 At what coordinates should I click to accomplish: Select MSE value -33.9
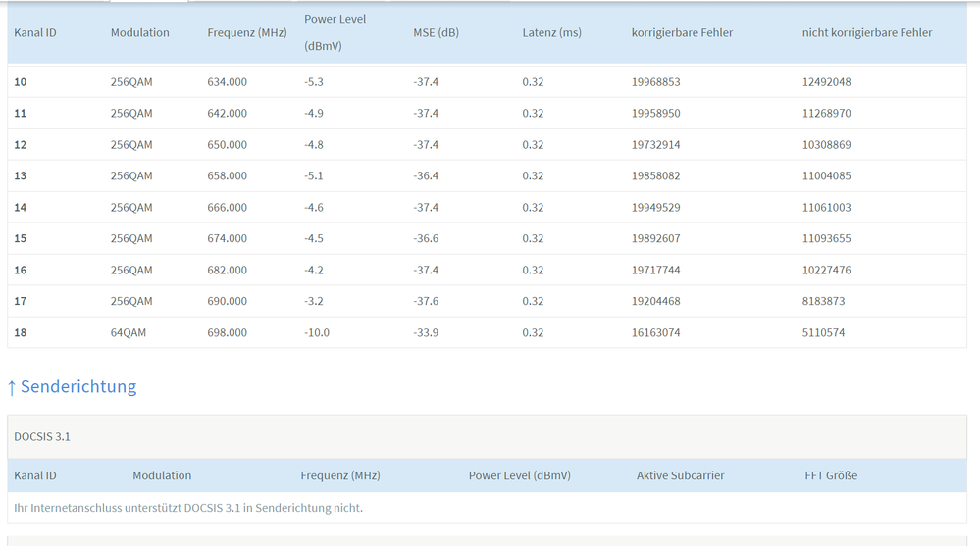click(426, 332)
